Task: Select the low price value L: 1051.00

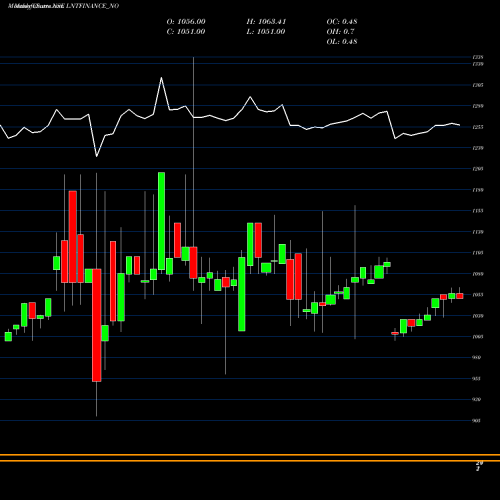Action: click(266, 32)
